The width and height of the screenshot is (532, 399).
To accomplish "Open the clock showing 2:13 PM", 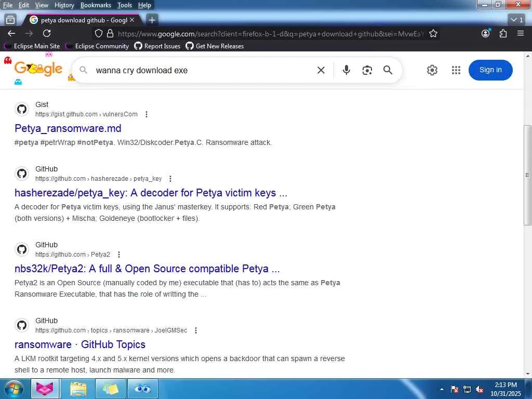I will tap(506, 389).
